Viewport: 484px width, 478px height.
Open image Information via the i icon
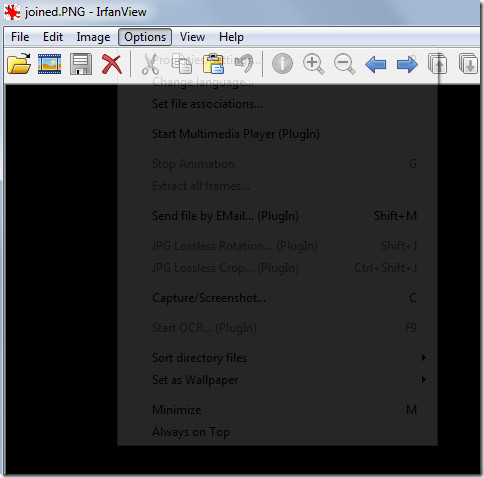pos(282,63)
